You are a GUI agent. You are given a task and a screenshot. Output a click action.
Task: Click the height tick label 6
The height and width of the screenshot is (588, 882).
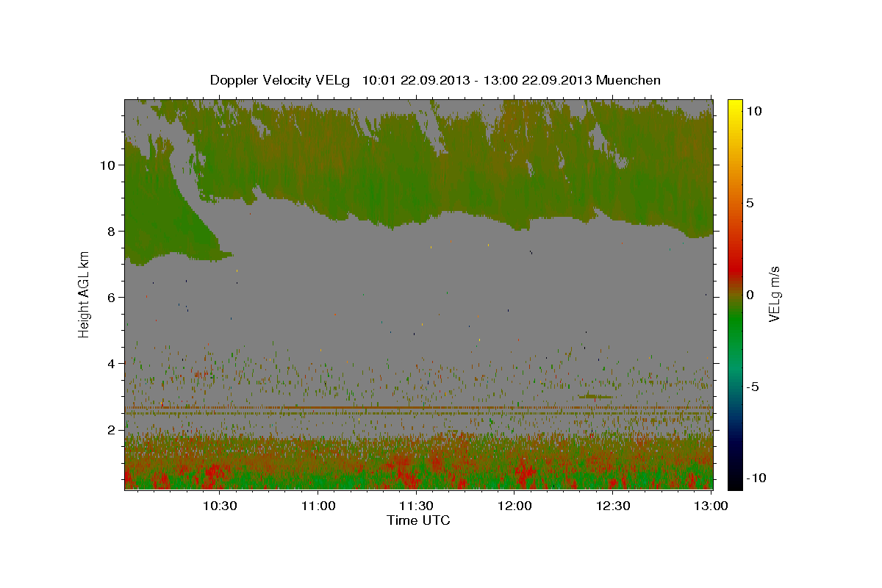coord(112,298)
